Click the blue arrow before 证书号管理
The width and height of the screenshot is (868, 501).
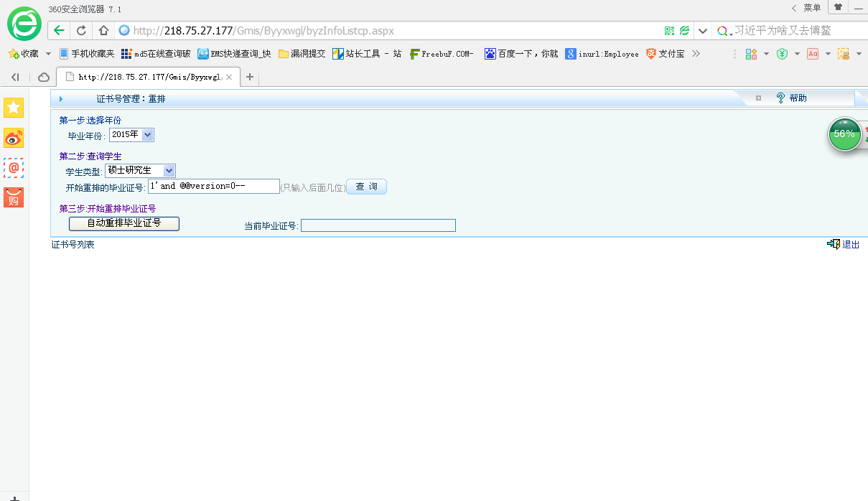61,98
